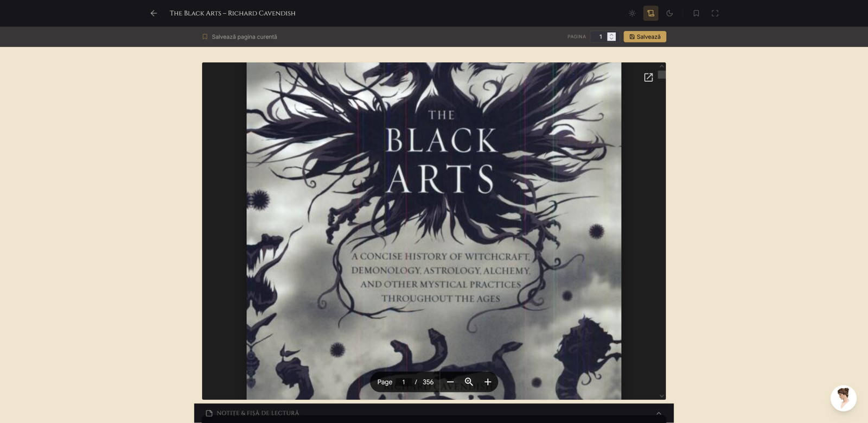The height and width of the screenshot is (423, 868).
Task: Zoom in PDF with plus icon
Action: tap(488, 382)
